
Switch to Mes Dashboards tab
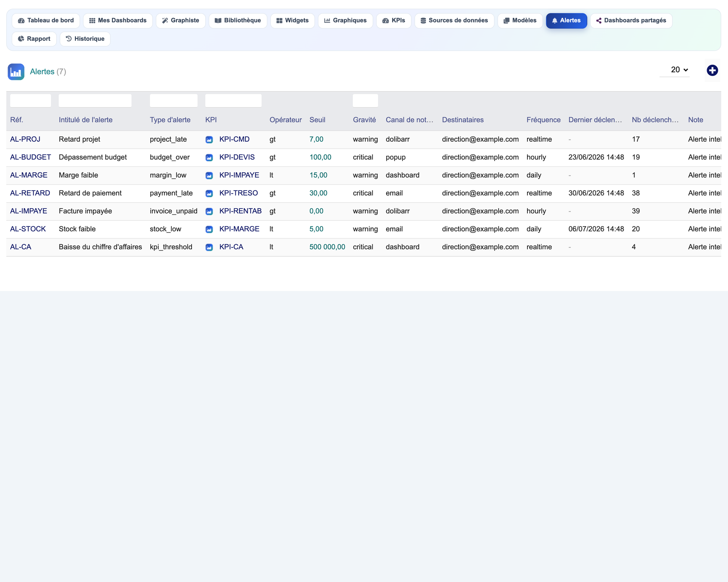(x=118, y=21)
